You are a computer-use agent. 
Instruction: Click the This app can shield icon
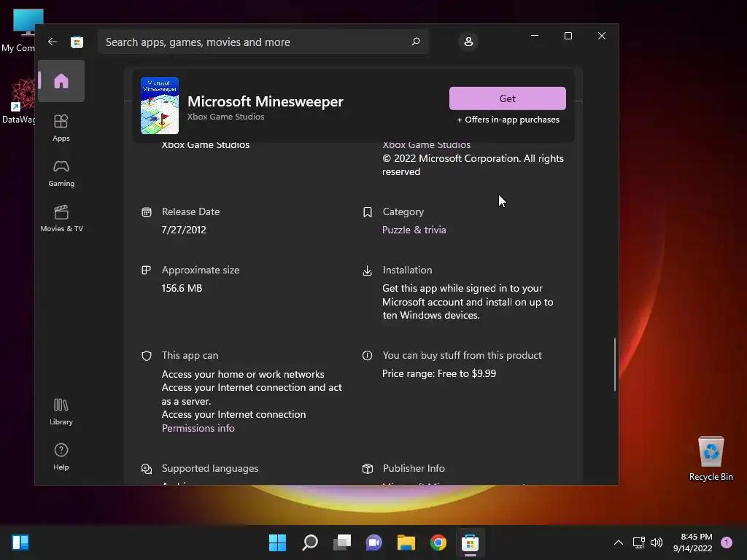click(x=146, y=356)
